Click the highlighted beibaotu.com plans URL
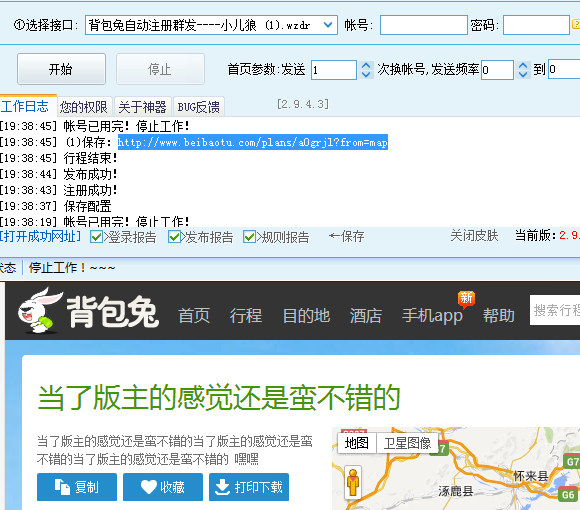This screenshot has width=580, height=510. tap(253, 142)
